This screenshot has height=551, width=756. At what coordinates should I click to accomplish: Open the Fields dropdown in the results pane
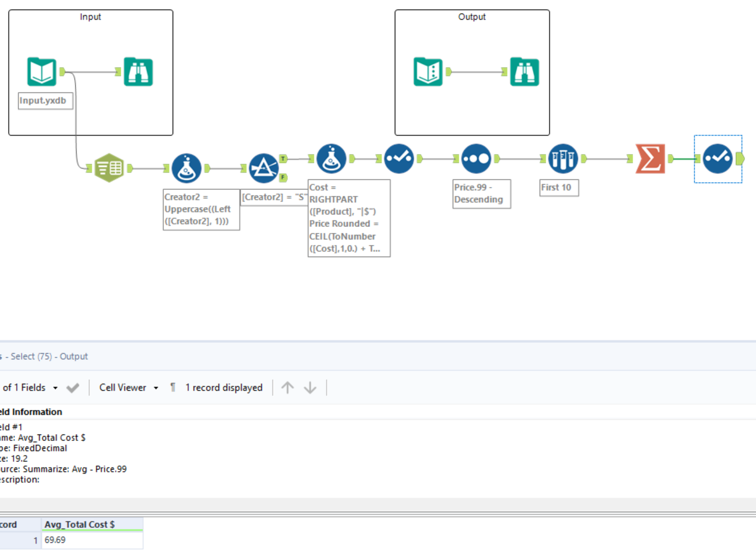click(x=54, y=387)
